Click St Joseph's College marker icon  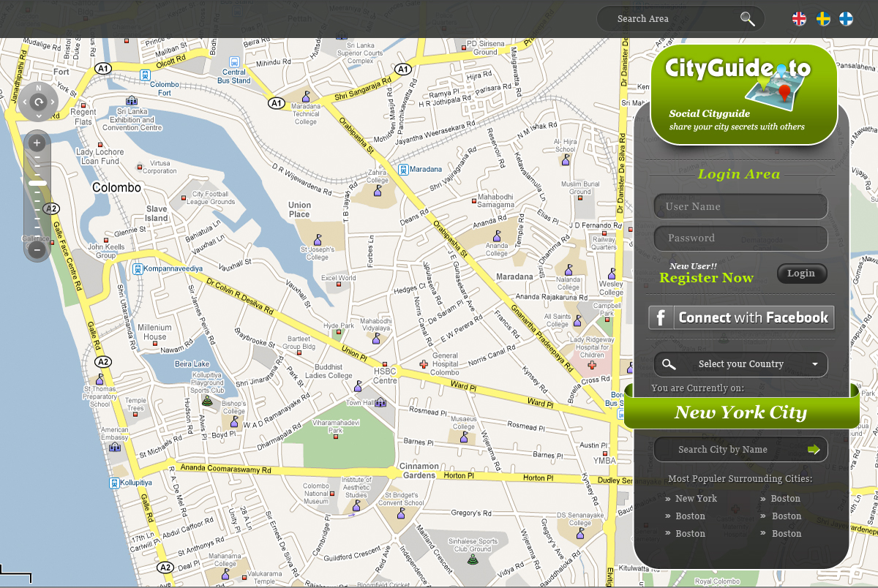318,239
